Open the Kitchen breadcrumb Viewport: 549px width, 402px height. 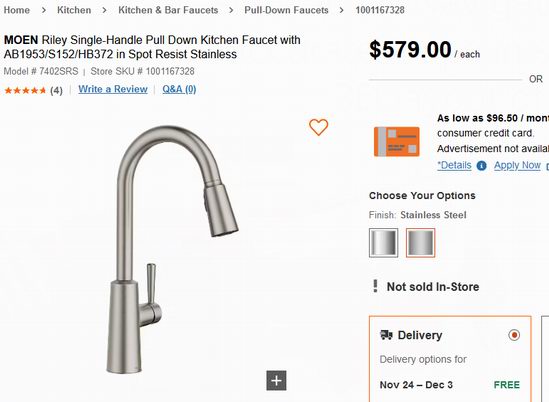(x=74, y=10)
